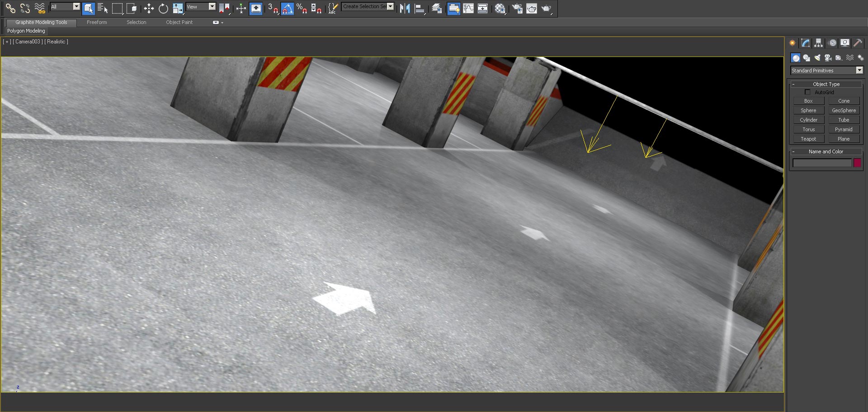The image size is (868, 412).
Task: Click the Mirror tool icon
Action: [x=405, y=8]
